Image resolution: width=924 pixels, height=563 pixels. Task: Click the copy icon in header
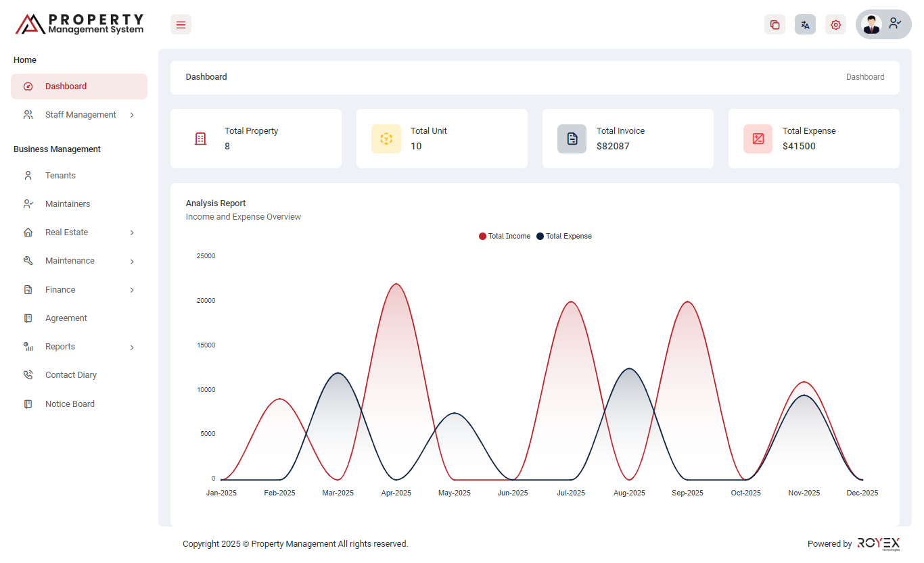coord(775,25)
